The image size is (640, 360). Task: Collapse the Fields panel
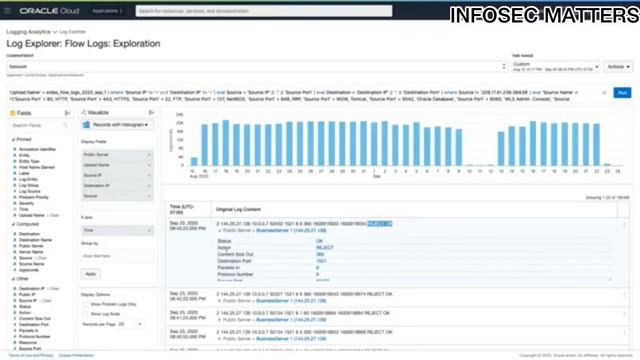(68, 113)
